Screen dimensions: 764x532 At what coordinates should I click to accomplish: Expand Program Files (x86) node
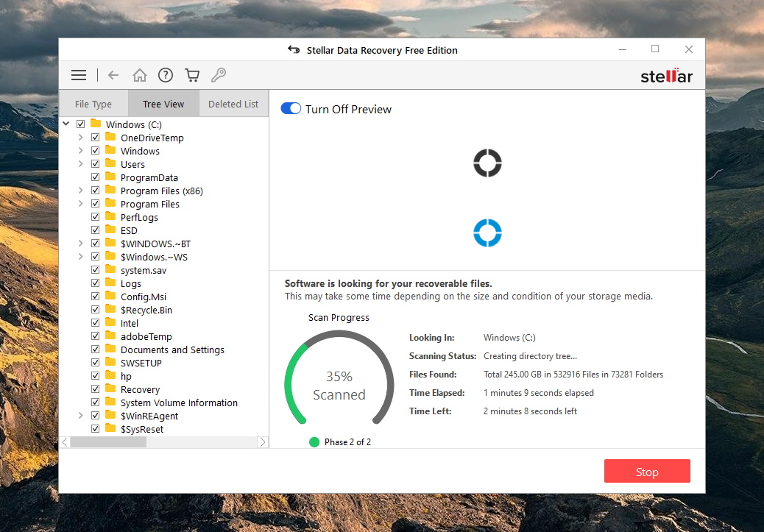(81, 191)
